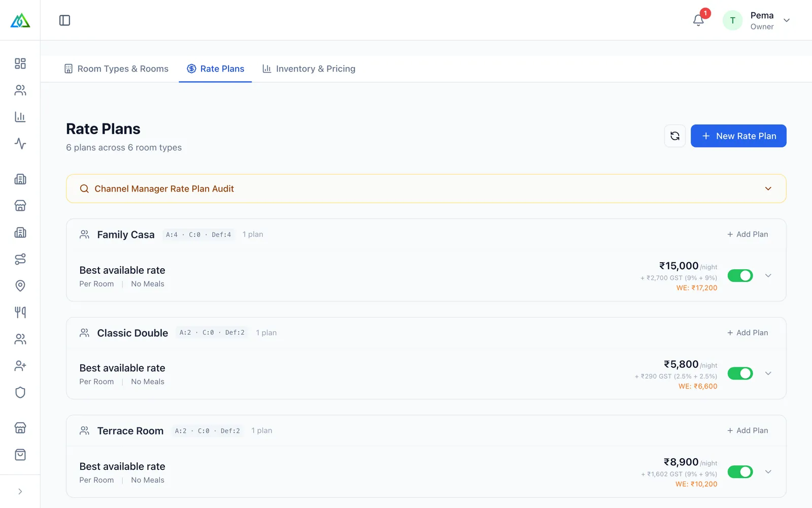Disable Family Casa best available rate toggle

point(740,275)
